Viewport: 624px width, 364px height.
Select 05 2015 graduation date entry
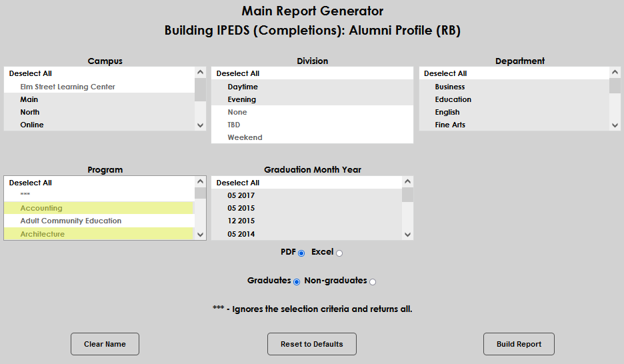[x=241, y=208]
